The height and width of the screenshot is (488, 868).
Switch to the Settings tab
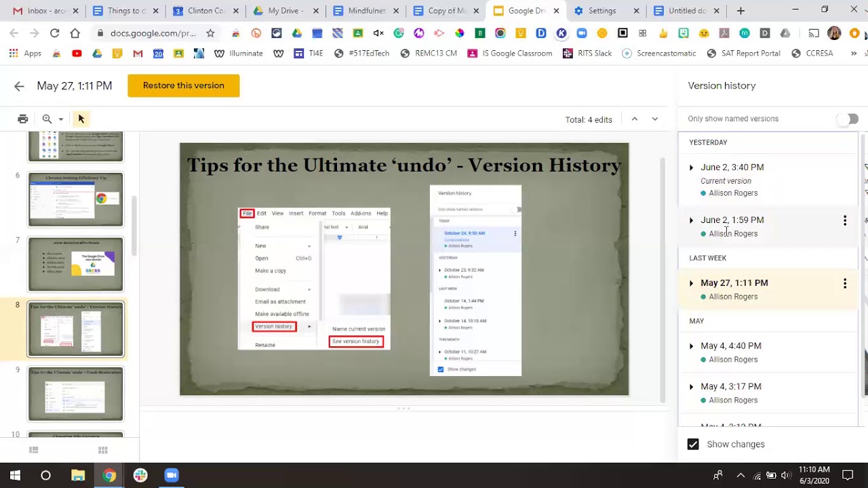(x=605, y=11)
